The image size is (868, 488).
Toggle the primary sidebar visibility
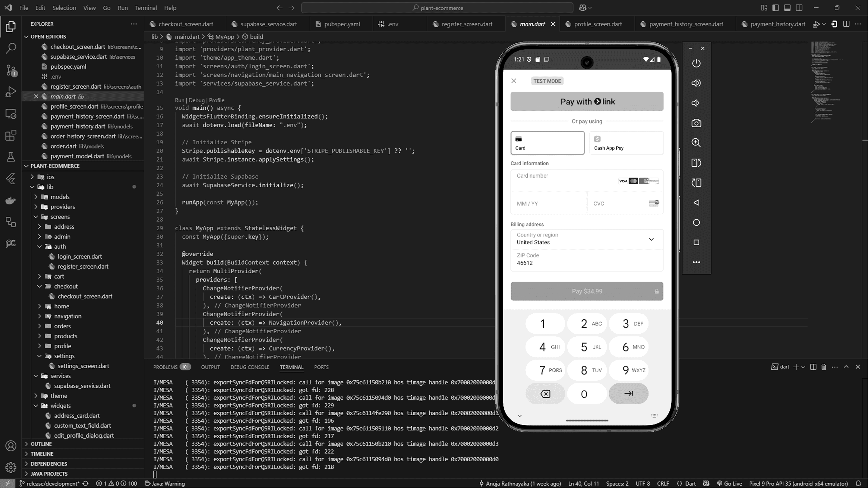point(775,8)
